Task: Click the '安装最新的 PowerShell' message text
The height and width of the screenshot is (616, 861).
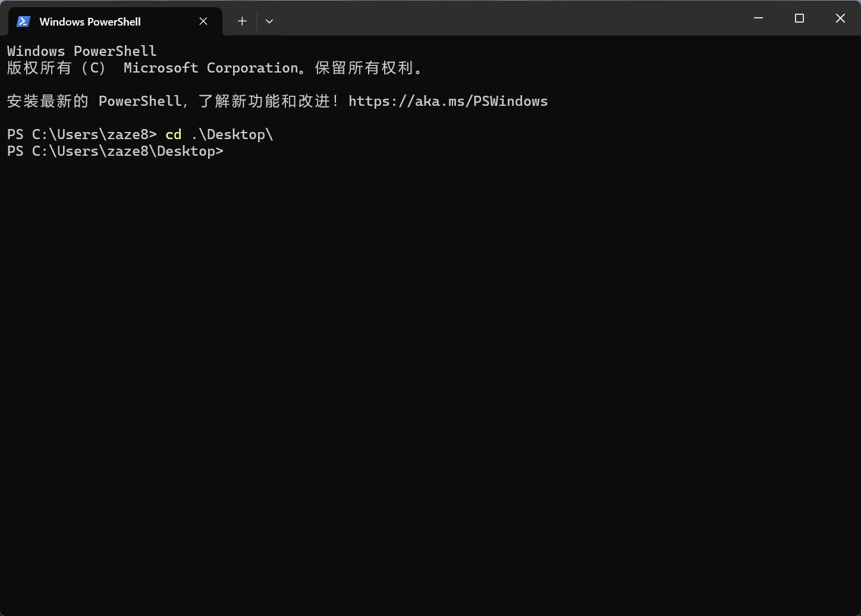Action: [94, 101]
